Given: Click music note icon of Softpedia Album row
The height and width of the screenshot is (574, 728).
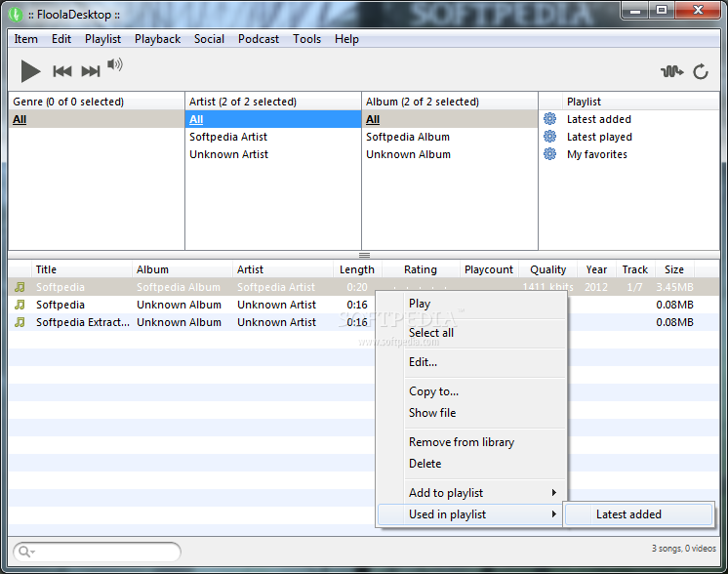Looking at the screenshot, I should click(x=20, y=287).
